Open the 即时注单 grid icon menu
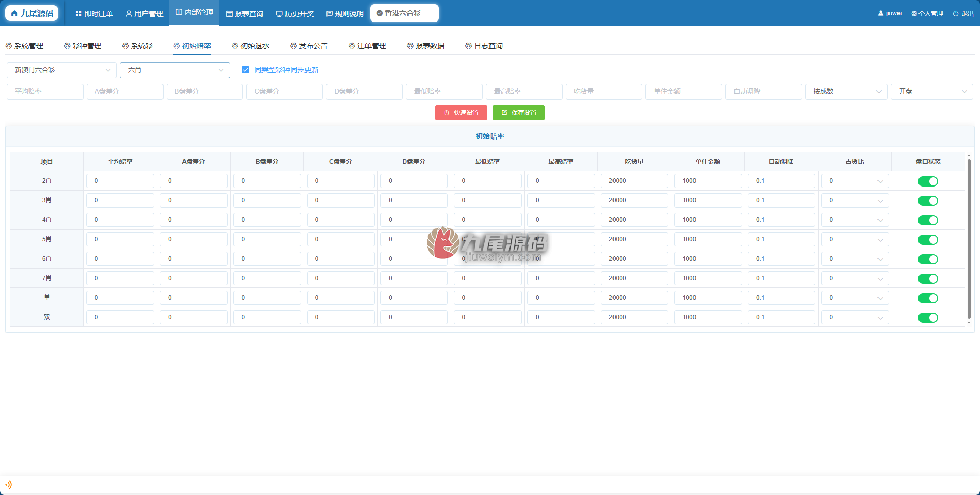This screenshot has width=980, height=495. [x=78, y=14]
